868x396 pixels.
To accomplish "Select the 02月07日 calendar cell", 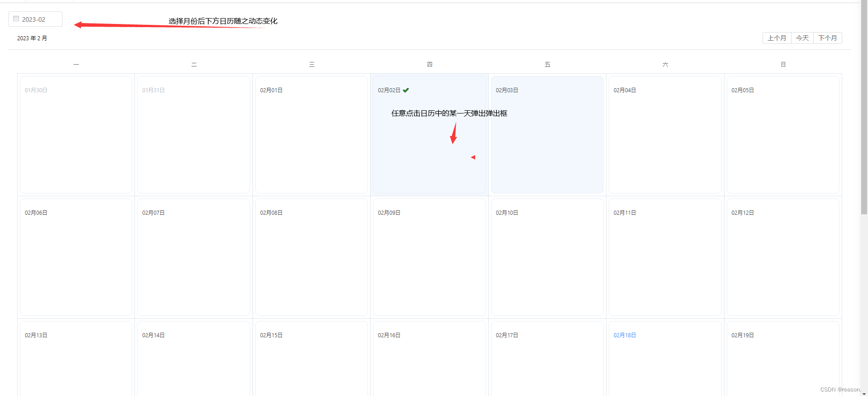I will click(x=194, y=257).
